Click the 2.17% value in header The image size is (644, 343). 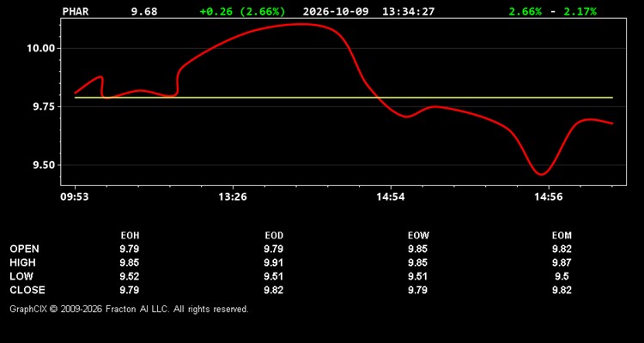(x=580, y=11)
